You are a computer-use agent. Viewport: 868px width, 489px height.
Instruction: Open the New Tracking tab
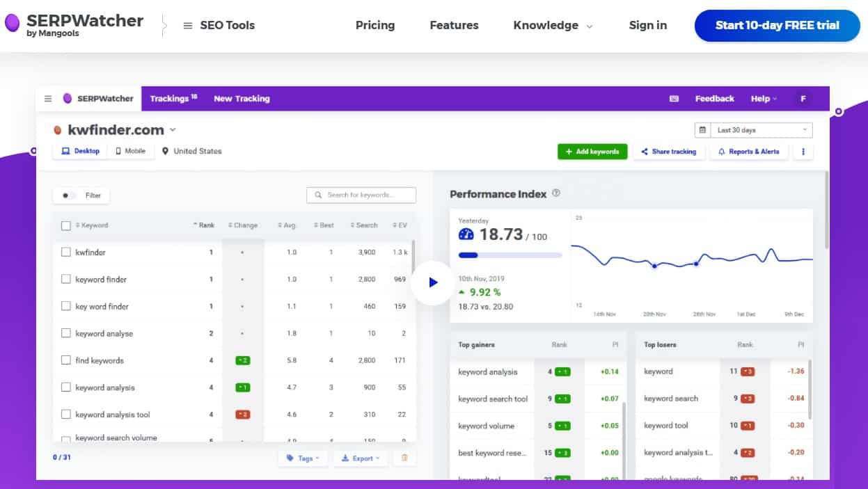[242, 99]
